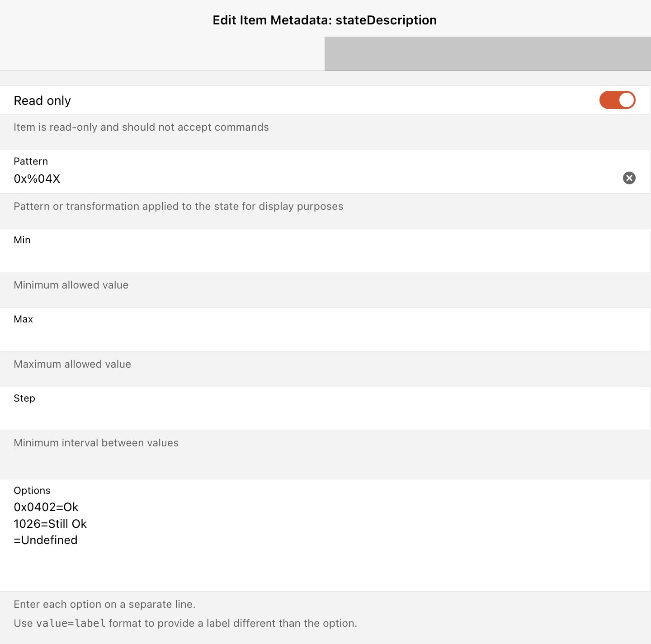Click the Options label above the text area
The image size is (651, 644).
coord(32,490)
